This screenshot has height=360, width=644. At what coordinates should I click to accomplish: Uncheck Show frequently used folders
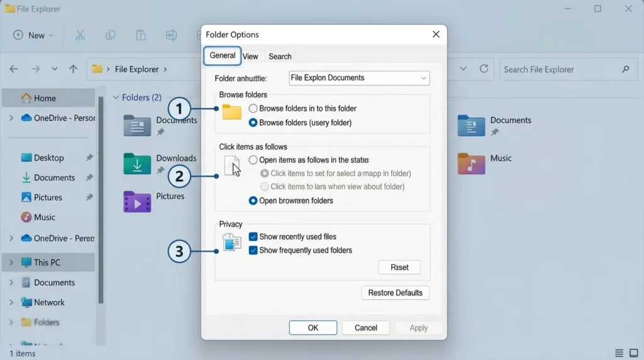point(253,250)
